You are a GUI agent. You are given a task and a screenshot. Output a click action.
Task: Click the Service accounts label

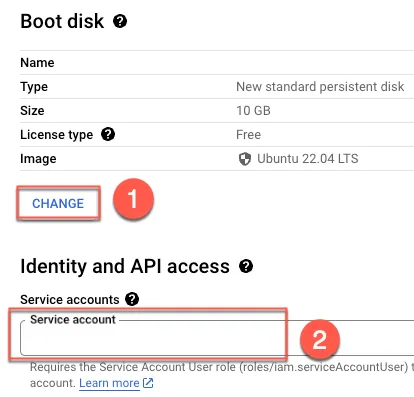click(x=70, y=299)
